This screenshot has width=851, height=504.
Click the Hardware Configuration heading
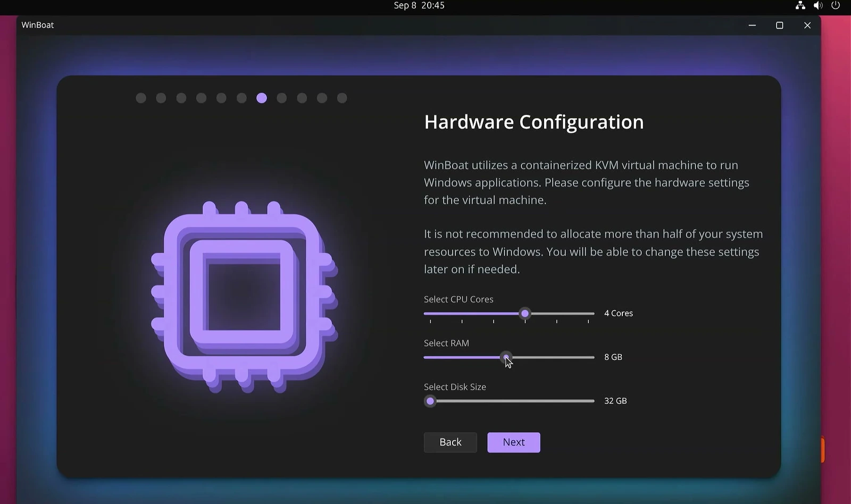[x=534, y=122]
